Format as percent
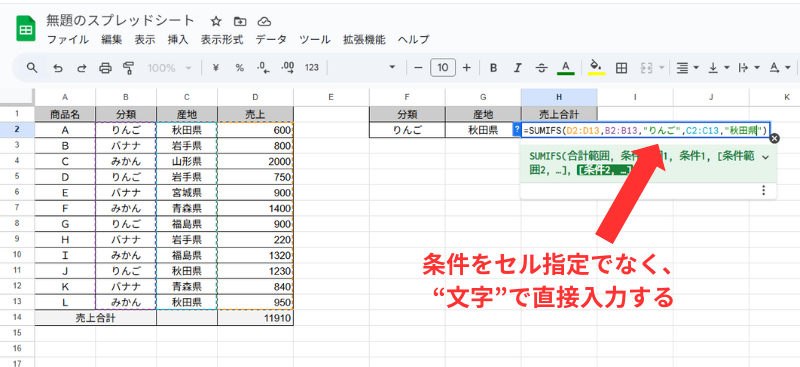 [x=239, y=67]
